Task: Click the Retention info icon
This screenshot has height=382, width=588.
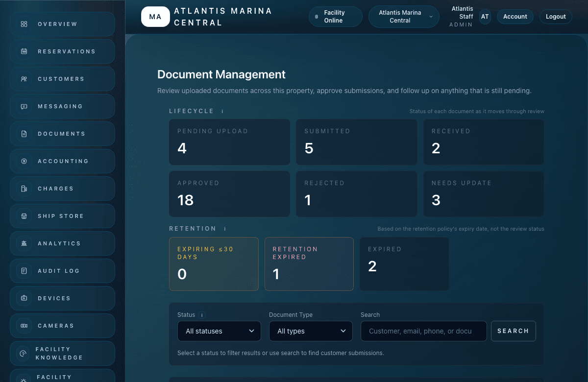Action: [x=225, y=229]
